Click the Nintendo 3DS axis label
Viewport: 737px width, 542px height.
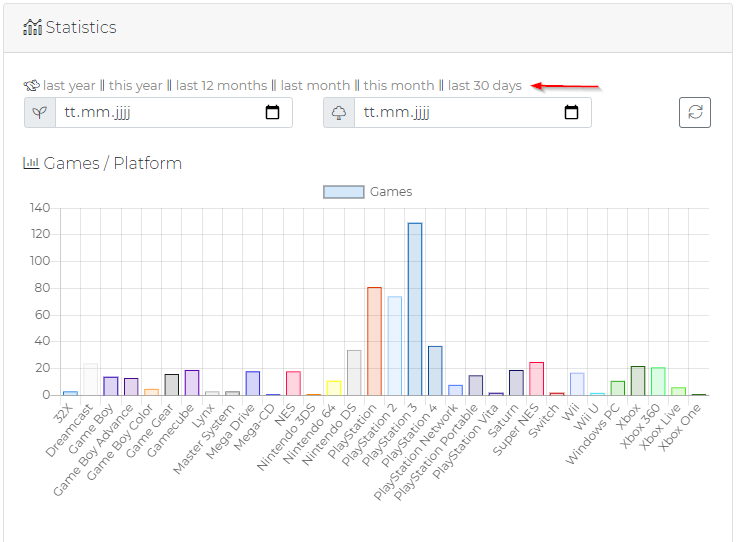point(286,436)
